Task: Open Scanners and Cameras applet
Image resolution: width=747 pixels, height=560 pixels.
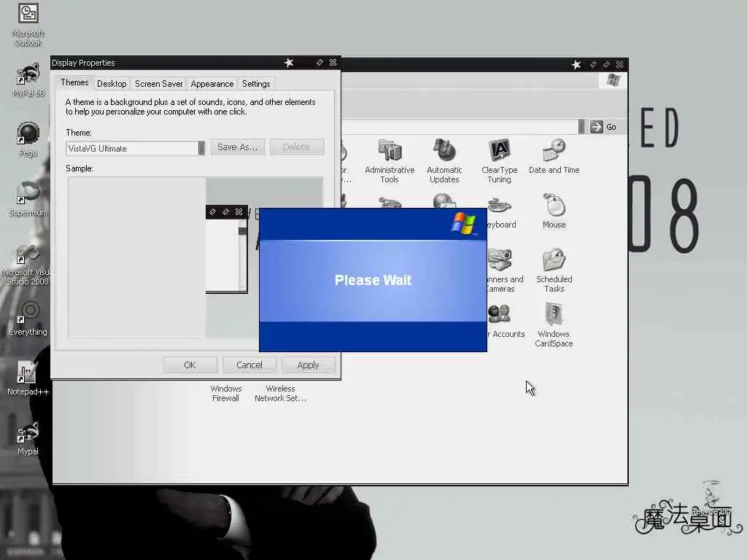Action: click(x=504, y=270)
